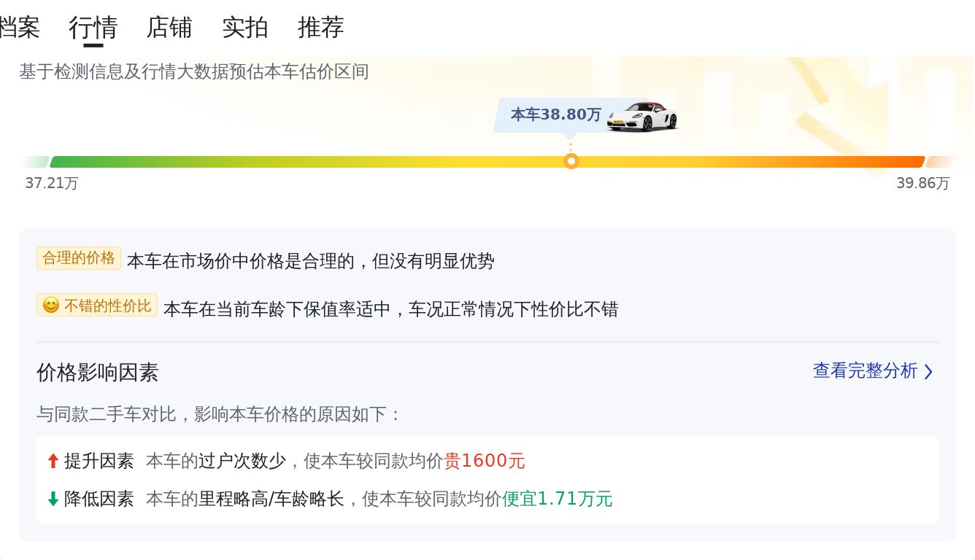975x560 pixels.
Task: Open the 档案 tab
Action: 19,28
